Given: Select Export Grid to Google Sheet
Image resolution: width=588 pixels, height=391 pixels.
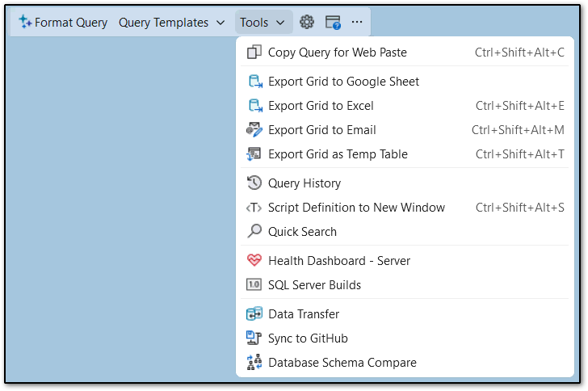Looking at the screenshot, I should point(343,82).
